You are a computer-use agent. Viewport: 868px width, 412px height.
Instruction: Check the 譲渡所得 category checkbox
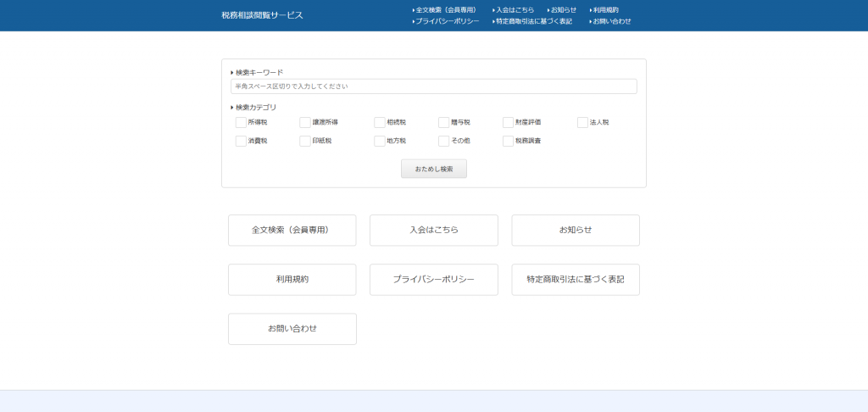(x=305, y=122)
